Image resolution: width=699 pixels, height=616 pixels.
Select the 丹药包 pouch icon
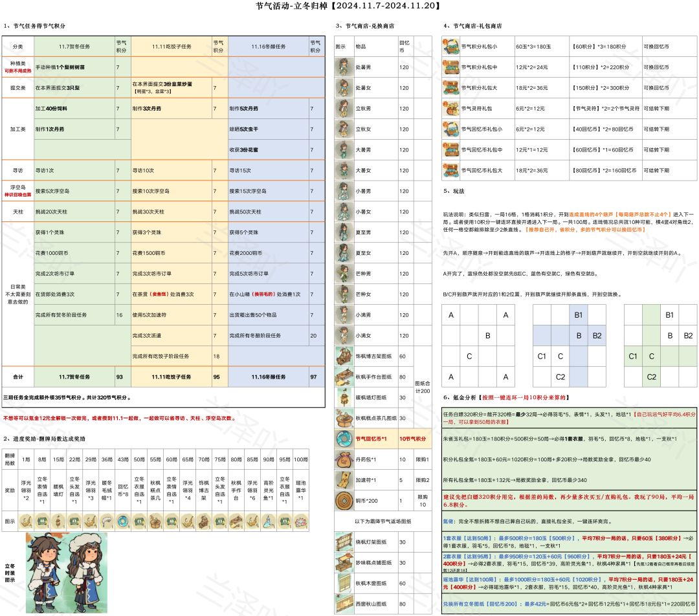coord(344,459)
